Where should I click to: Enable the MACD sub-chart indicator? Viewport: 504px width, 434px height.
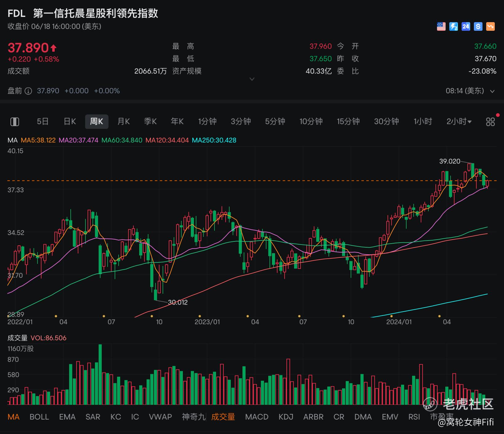pyautogui.click(x=257, y=417)
